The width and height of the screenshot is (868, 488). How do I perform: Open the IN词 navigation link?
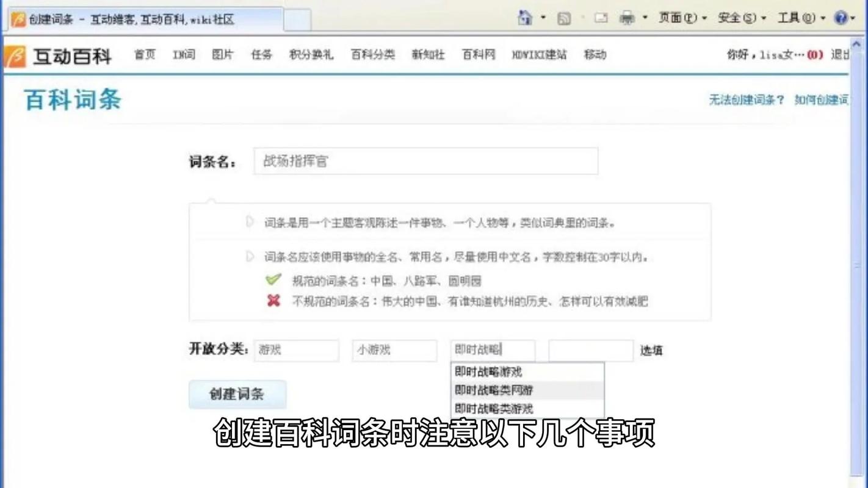click(184, 55)
